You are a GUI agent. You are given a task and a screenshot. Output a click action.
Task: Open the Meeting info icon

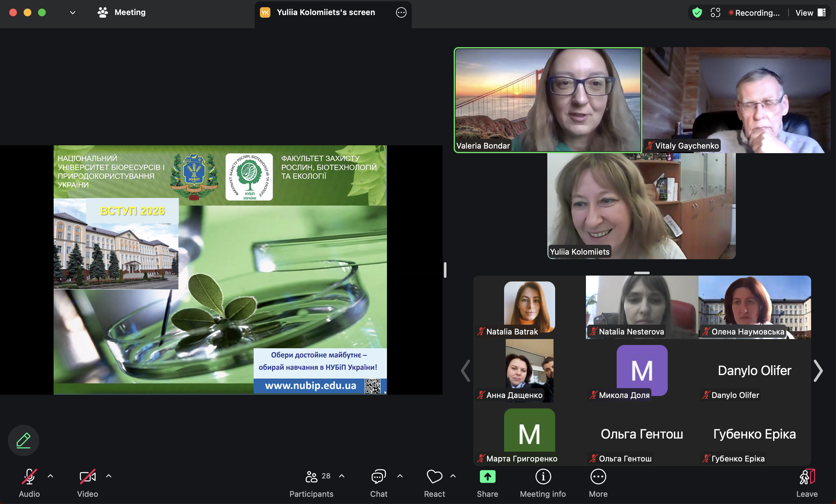543,477
